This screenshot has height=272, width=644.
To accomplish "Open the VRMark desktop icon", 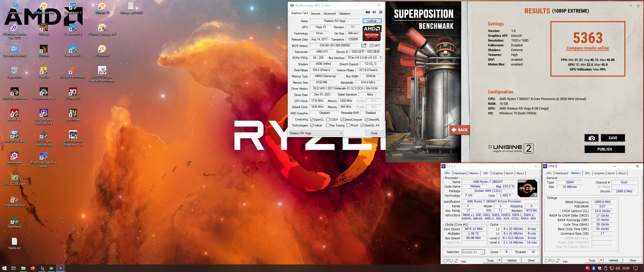I will (44, 29).
